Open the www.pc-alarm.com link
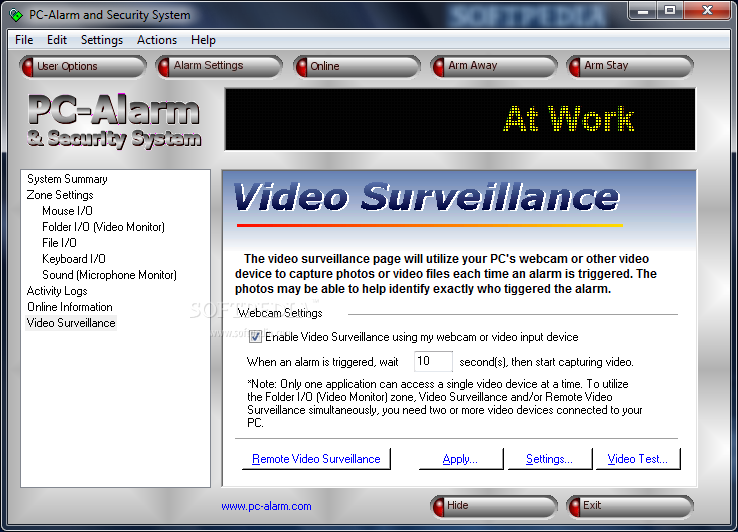The width and height of the screenshot is (738, 532). click(266, 506)
